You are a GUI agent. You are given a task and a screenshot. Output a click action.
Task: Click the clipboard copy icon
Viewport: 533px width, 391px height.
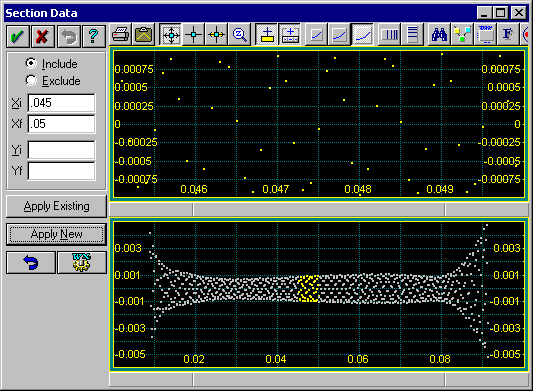(x=143, y=34)
